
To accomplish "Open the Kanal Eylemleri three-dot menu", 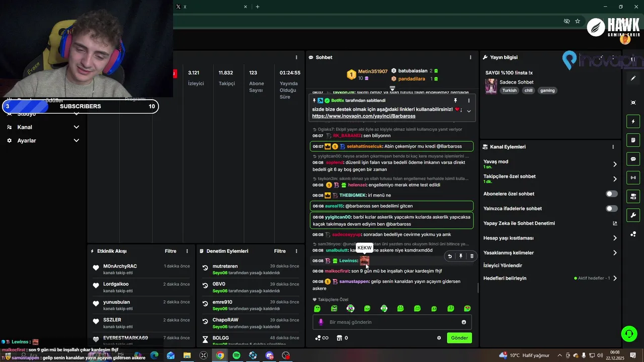I will pos(613,147).
